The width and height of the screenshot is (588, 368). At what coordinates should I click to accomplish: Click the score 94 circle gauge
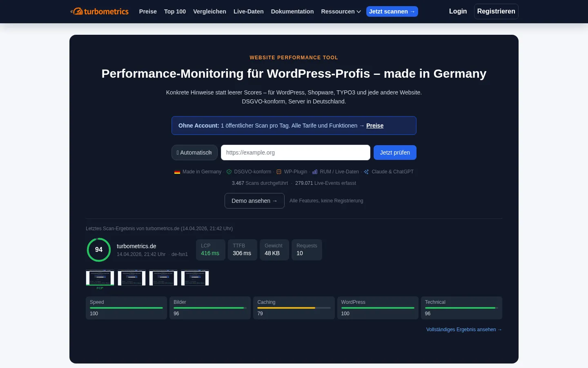point(99,250)
